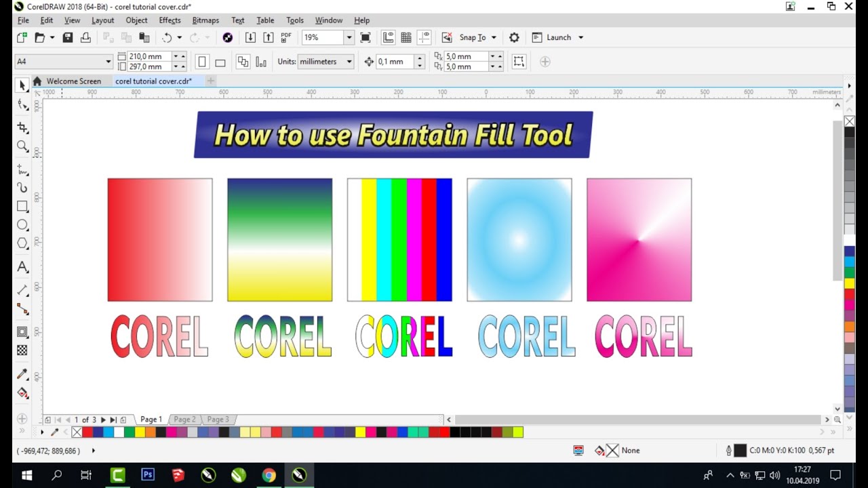
Task: Click the Paste icon
Action: (144, 38)
